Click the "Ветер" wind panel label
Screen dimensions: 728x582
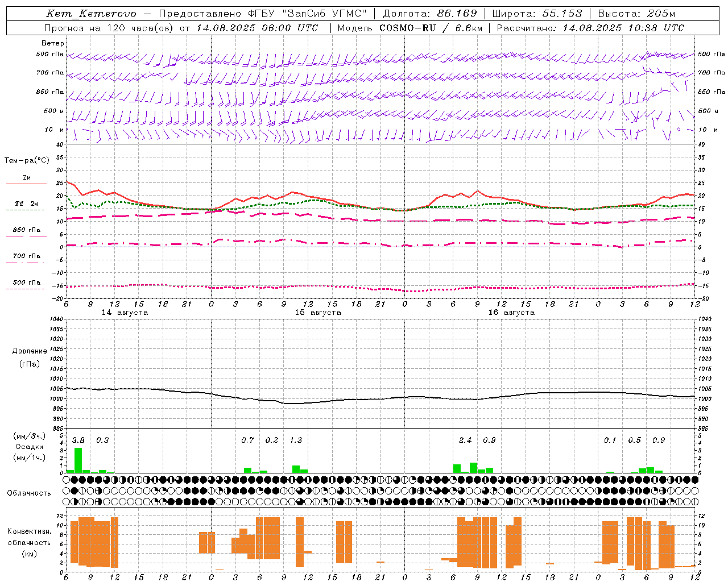click(53, 43)
